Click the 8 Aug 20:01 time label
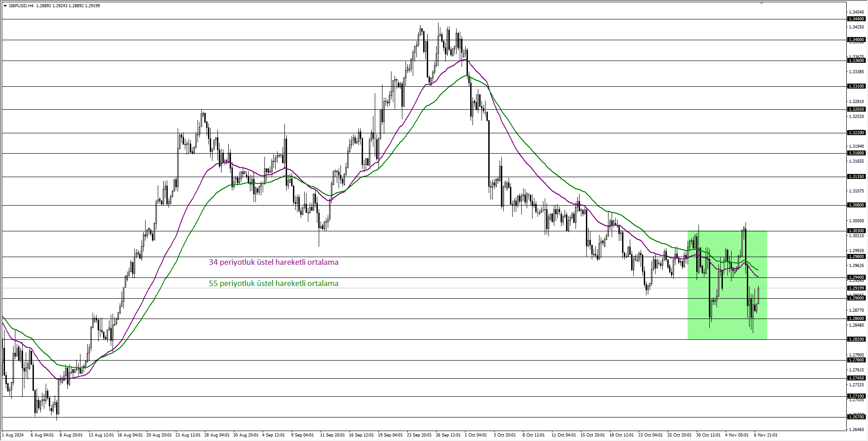The image size is (868, 441). pyautogui.click(x=71, y=435)
